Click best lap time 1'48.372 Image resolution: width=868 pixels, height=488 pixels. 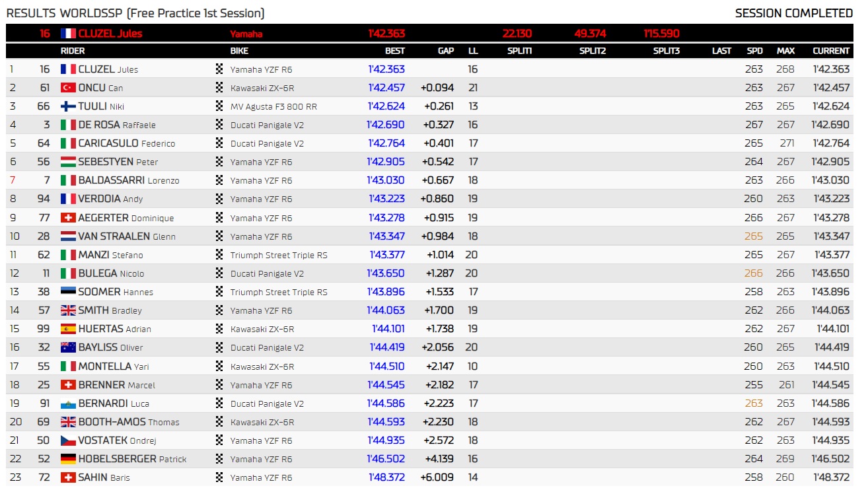coord(386,477)
